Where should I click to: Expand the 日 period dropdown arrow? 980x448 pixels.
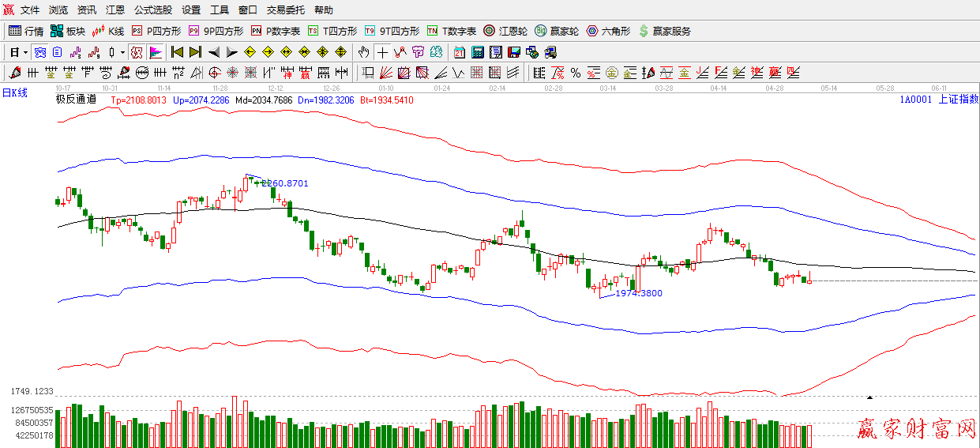point(25,52)
